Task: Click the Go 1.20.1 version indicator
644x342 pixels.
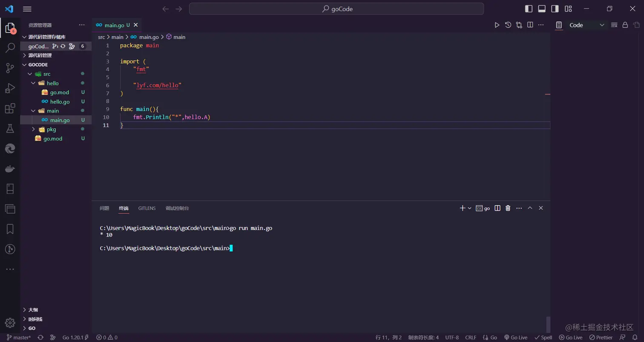Action: [x=75, y=337]
